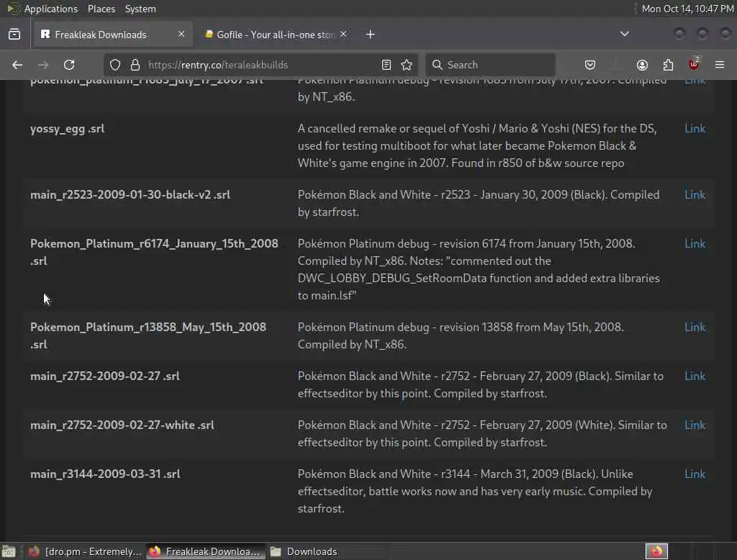Select main_r3144-2009-03-31 .srl filename
The image size is (737, 560).
[105, 474]
